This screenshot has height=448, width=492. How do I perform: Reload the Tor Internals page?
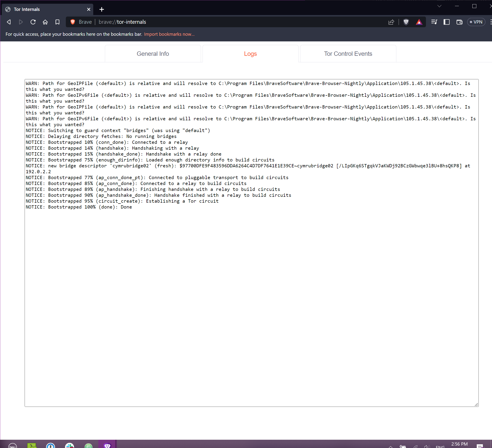click(33, 22)
